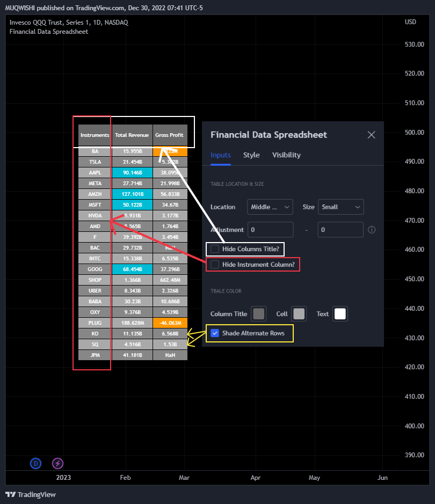This screenshot has height=504, width=435.
Task: Enable Hide Instrument Column checkbox
Action: point(215,264)
